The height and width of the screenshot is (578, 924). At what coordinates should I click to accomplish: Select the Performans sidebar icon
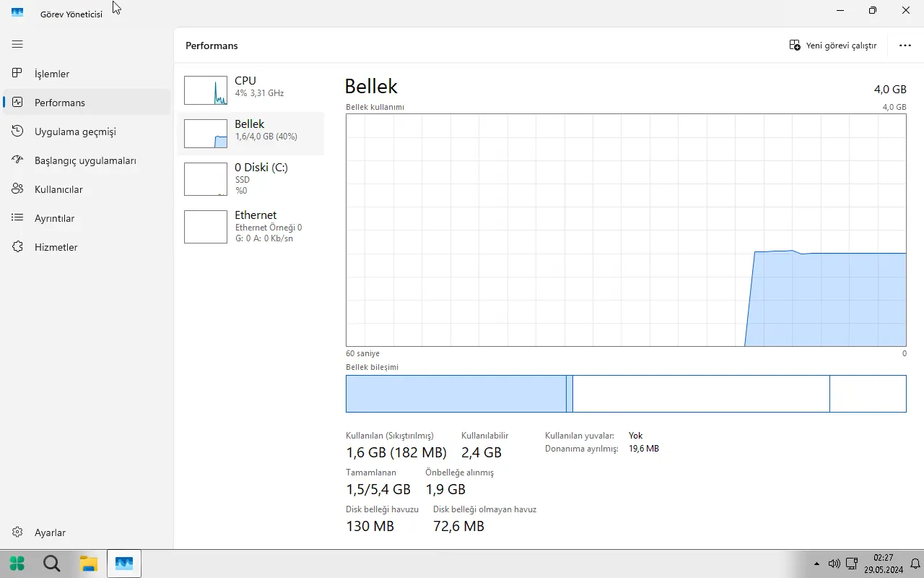click(x=17, y=103)
